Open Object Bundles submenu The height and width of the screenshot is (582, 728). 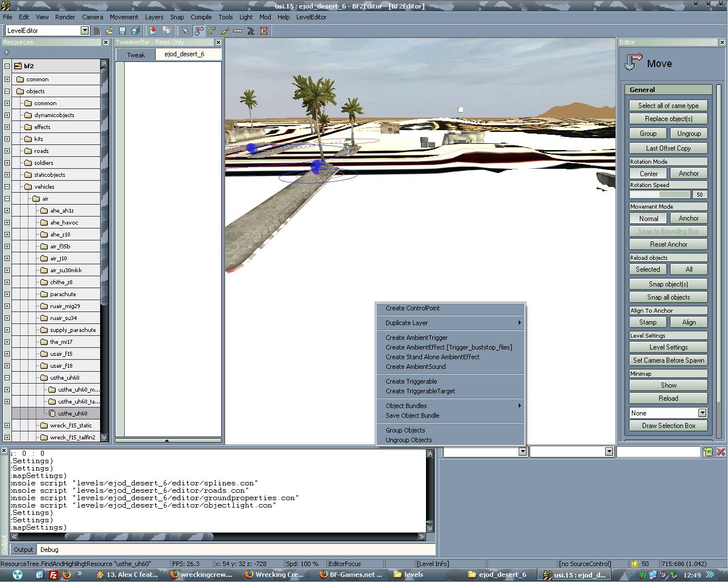pyautogui.click(x=450, y=406)
